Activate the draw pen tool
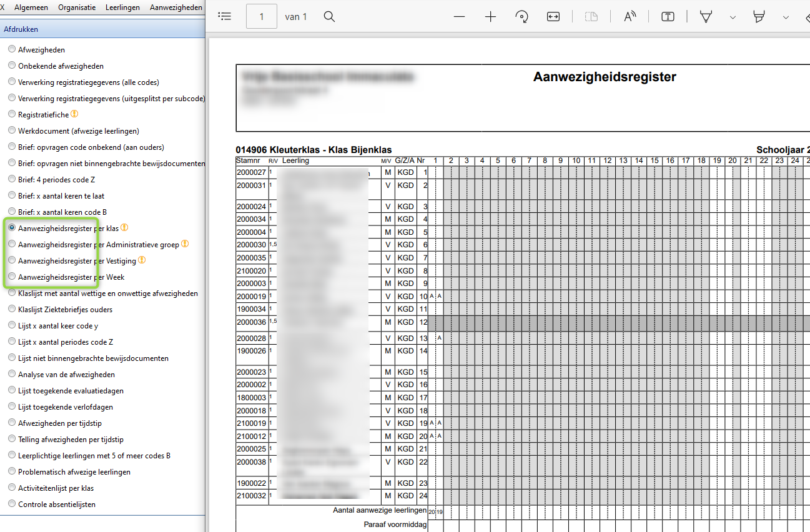Image resolution: width=810 pixels, height=532 pixels. coord(706,17)
